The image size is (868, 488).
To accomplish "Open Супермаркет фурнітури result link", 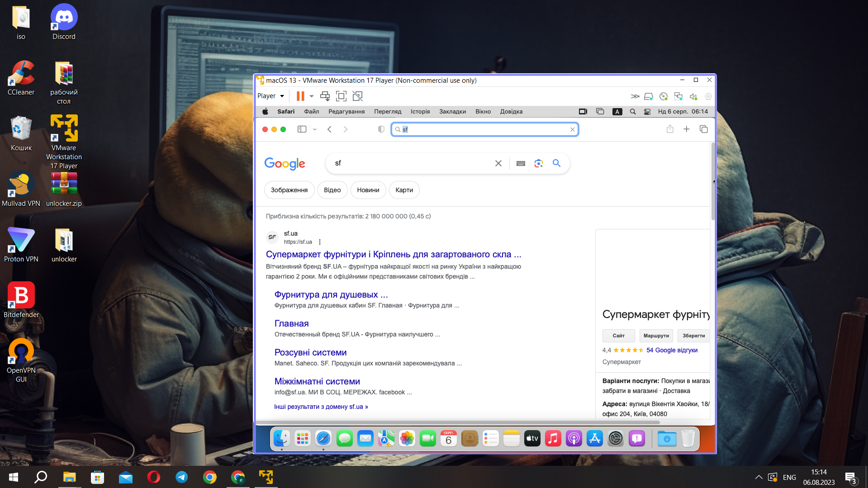I will [394, 254].
